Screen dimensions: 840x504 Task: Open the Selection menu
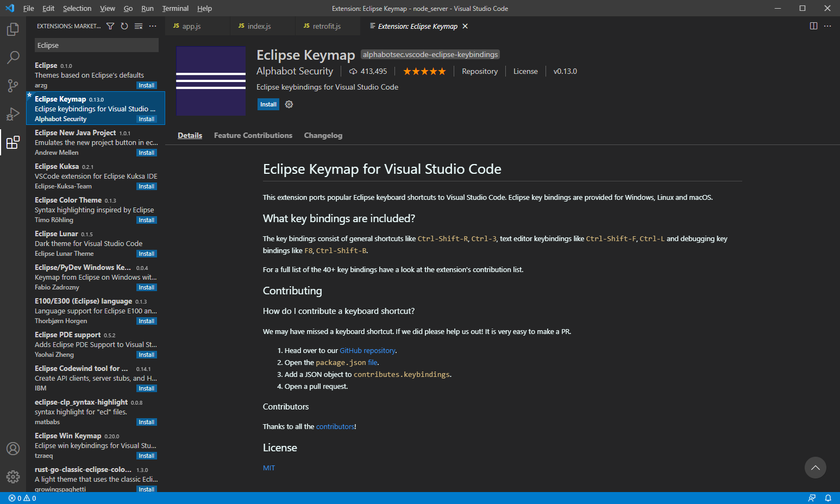(x=77, y=8)
